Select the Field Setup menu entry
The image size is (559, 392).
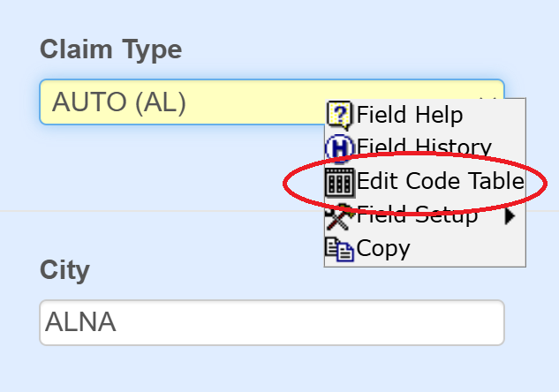(417, 215)
